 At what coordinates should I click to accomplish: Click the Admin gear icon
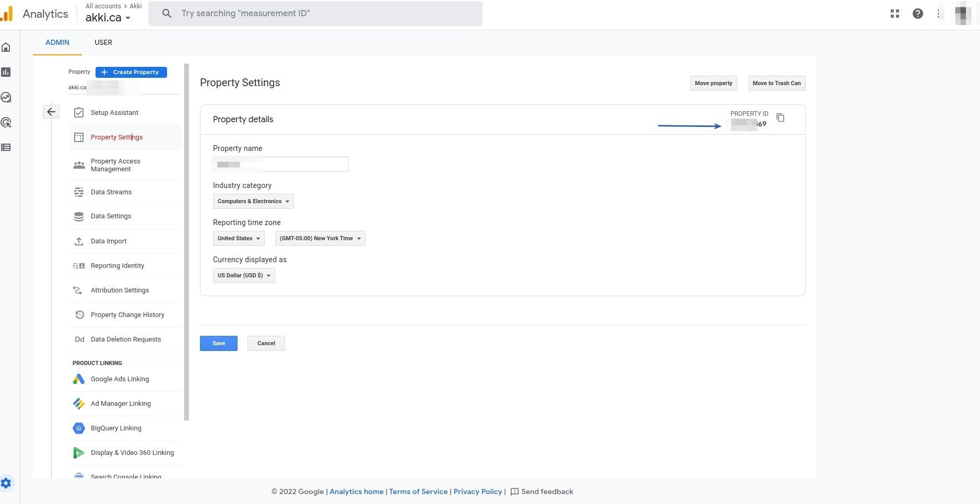point(6,483)
